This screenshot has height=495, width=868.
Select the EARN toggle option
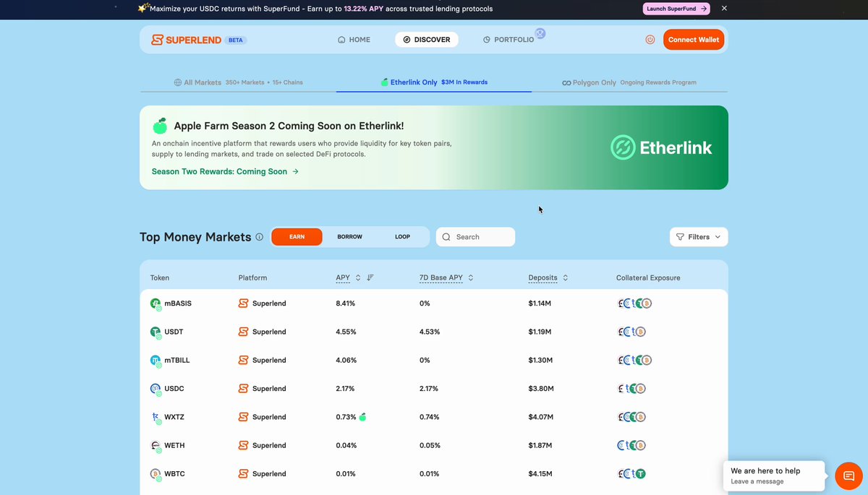point(297,237)
